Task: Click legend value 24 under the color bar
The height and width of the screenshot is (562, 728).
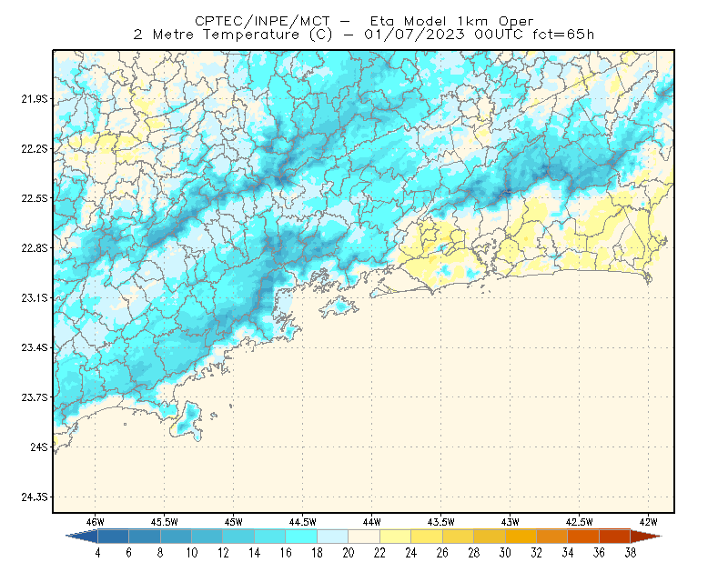Action: (x=411, y=553)
